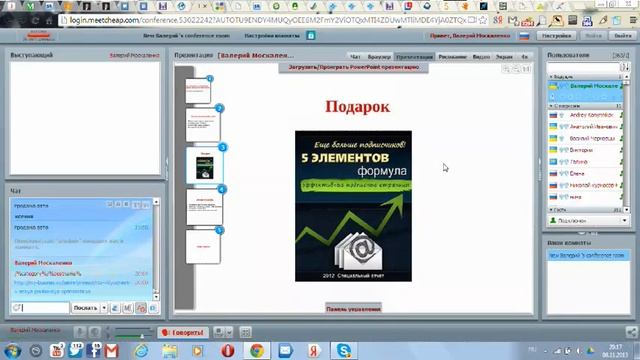Switch to the Экран tab
This screenshot has width=640, height=360.
tap(504, 57)
